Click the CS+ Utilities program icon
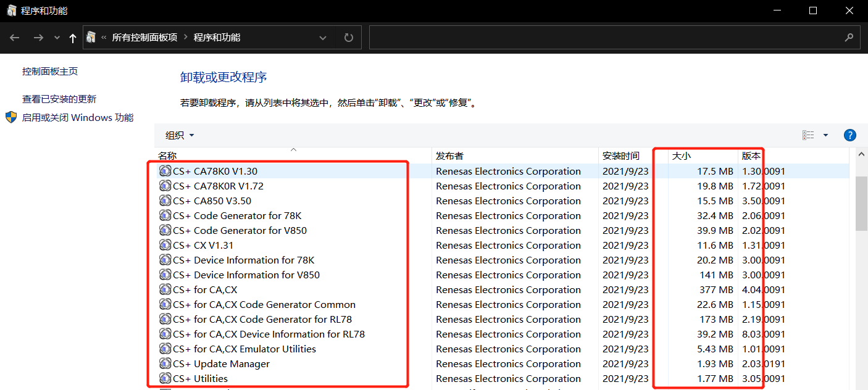Viewport: 868px width, 390px height. 164,378
